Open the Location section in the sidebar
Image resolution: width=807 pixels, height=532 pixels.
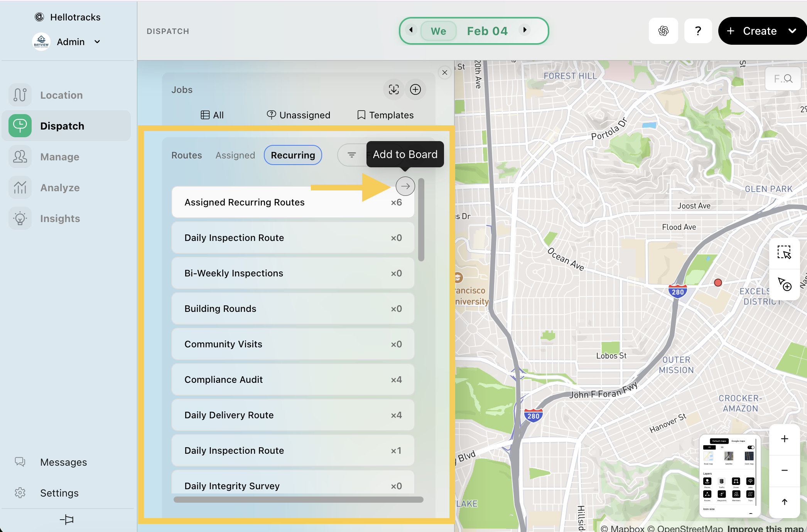coord(61,95)
